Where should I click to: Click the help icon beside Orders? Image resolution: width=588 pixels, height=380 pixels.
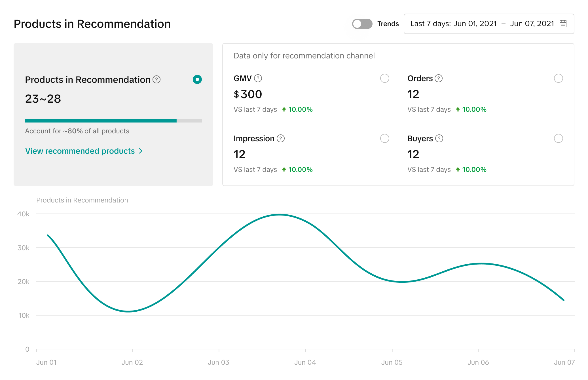[x=439, y=78]
